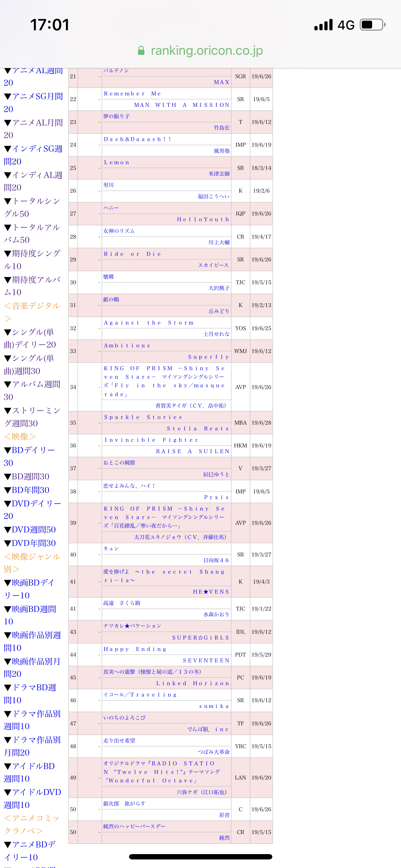This screenshot has height=868, width=401.
Task: Select artist Pyxis
Action: click(217, 497)
